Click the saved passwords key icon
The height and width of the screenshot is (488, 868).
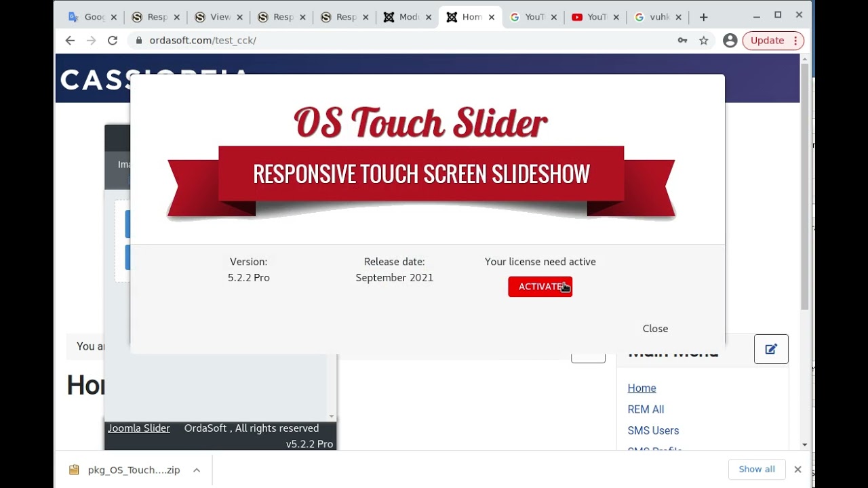tap(682, 41)
